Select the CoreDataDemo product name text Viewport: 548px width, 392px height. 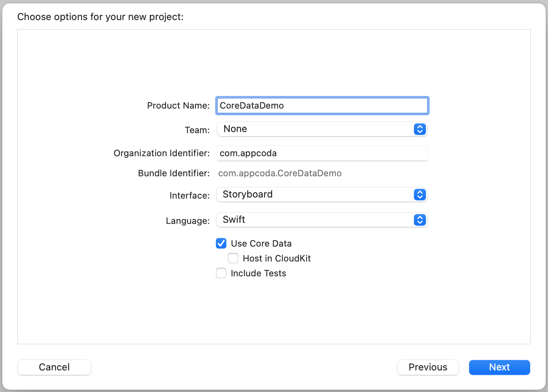click(x=252, y=106)
